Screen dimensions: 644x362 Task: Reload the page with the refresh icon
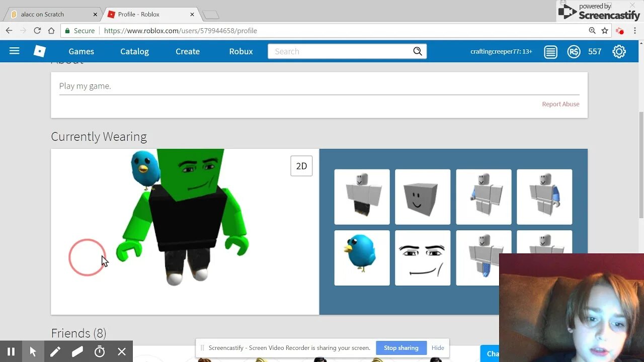37,31
